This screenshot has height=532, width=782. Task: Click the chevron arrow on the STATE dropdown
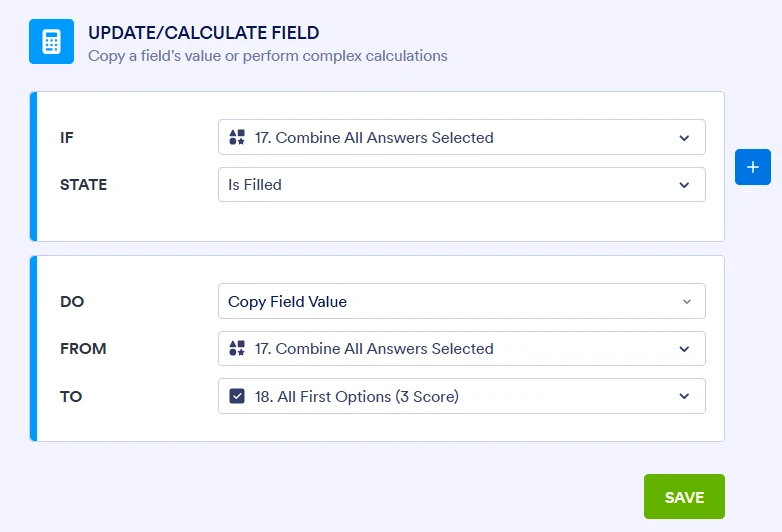pos(685,185)
